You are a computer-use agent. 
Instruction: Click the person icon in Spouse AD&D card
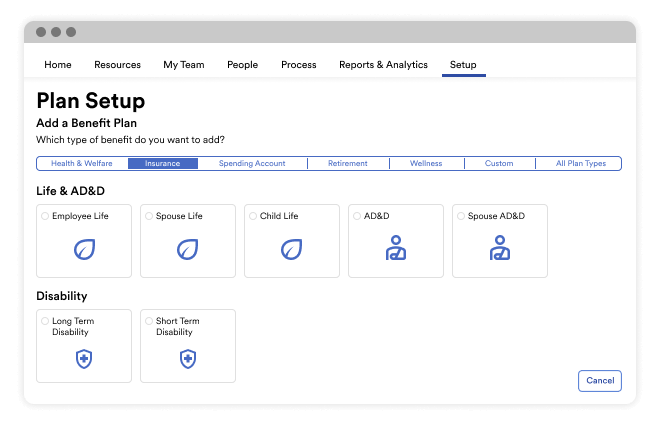500,250
